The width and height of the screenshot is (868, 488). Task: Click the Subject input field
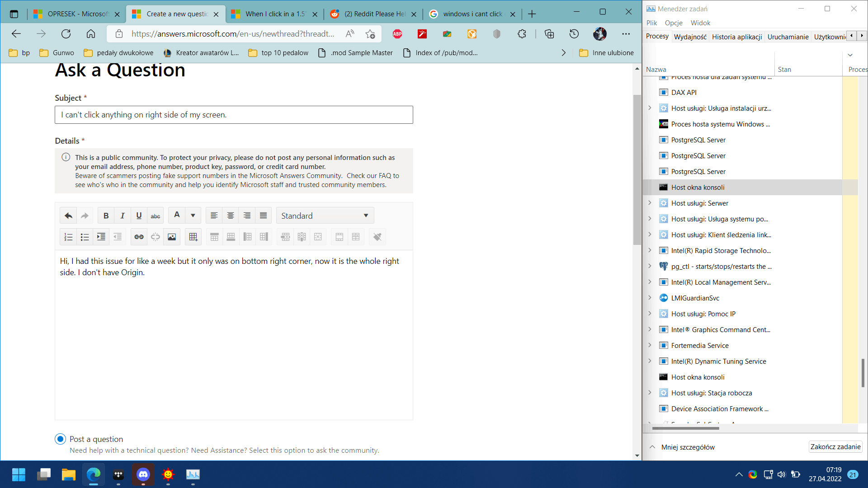click(234, 115)
